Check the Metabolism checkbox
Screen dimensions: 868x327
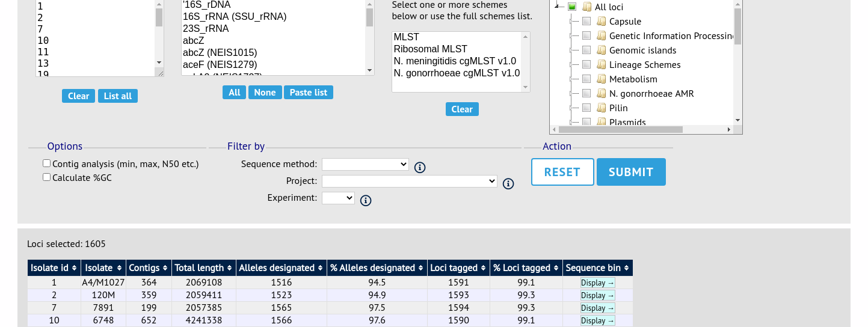586,79
